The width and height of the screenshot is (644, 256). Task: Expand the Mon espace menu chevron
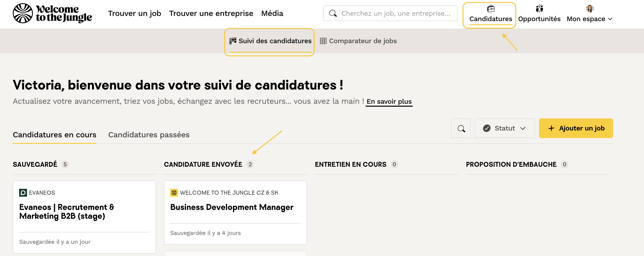[x=610, y=19]
